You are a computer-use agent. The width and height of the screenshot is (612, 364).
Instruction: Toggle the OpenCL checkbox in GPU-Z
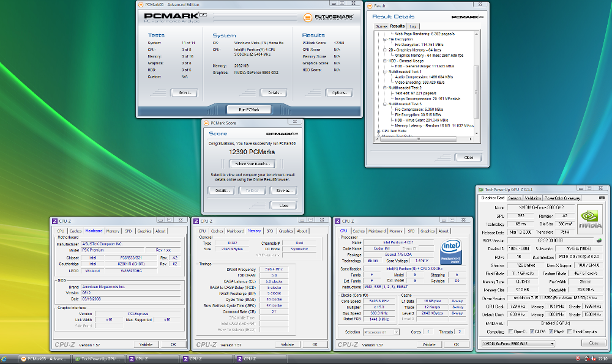510,332
